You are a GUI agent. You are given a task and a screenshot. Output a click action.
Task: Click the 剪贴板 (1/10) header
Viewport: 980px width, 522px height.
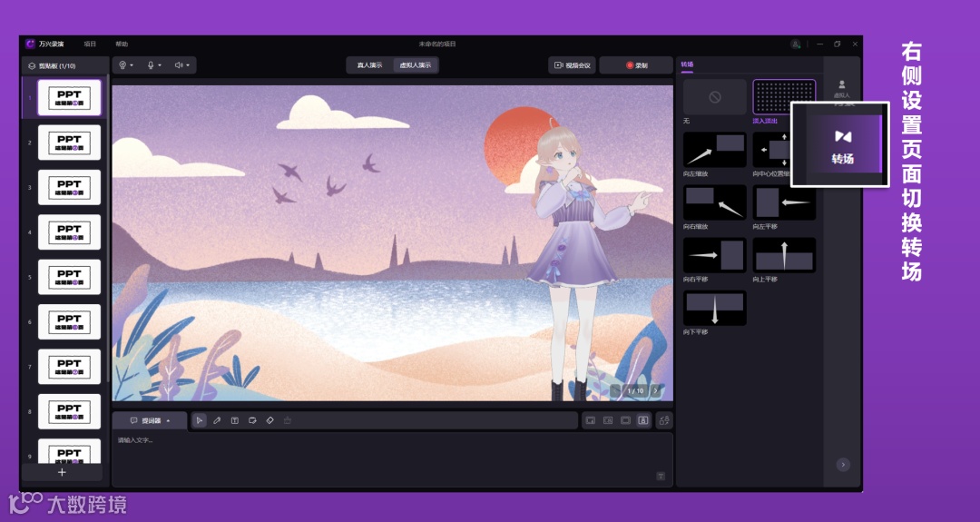point(65,65)
